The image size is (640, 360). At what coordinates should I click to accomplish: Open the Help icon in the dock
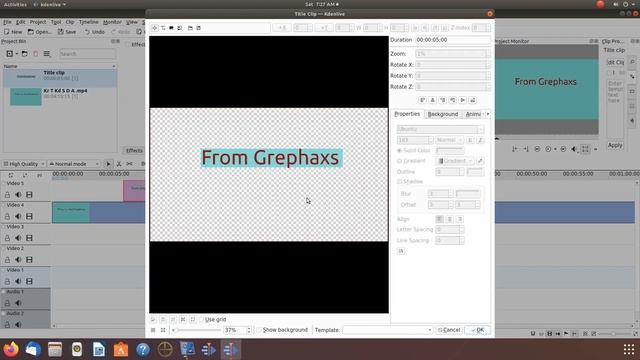[x=143, y=349]
